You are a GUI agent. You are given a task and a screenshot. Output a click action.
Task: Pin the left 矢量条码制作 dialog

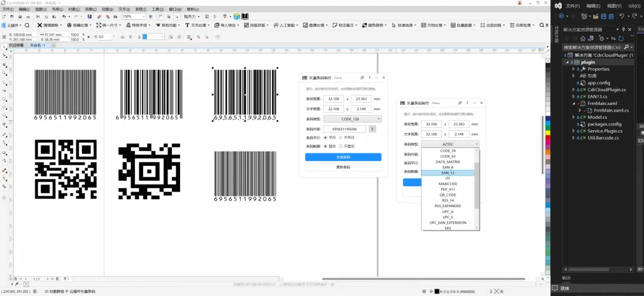[362, 78]
